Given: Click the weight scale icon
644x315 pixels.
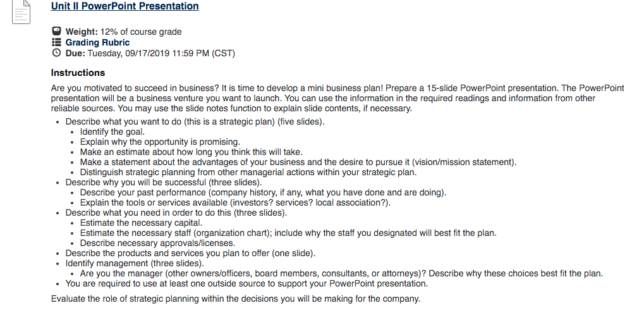Looking at the screenshot, I should pos(57,31).
